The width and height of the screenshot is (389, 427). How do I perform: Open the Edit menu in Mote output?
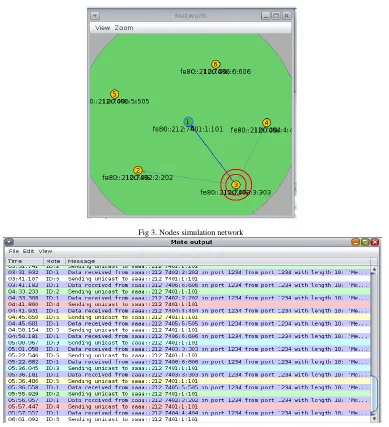point(28,251)
